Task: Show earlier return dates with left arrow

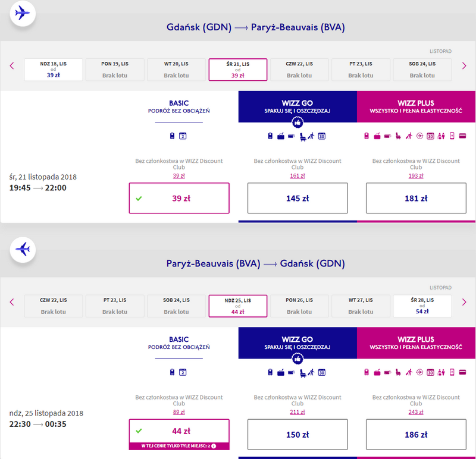Action: 12,302
